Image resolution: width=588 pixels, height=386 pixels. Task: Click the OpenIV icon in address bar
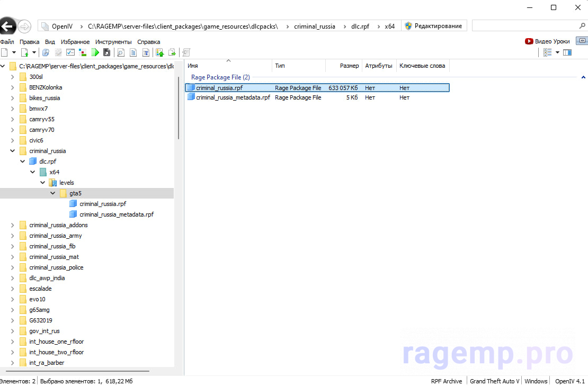(x=45, y=26)
